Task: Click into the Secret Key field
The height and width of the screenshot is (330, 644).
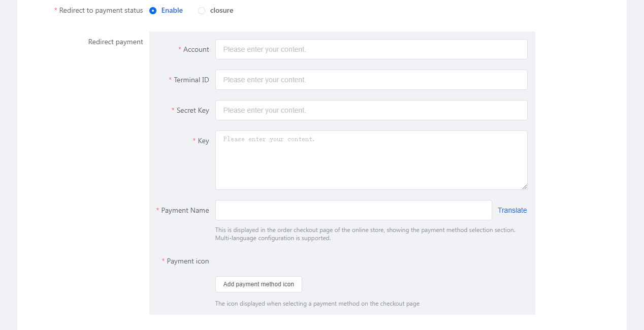Action: point(371,110)
